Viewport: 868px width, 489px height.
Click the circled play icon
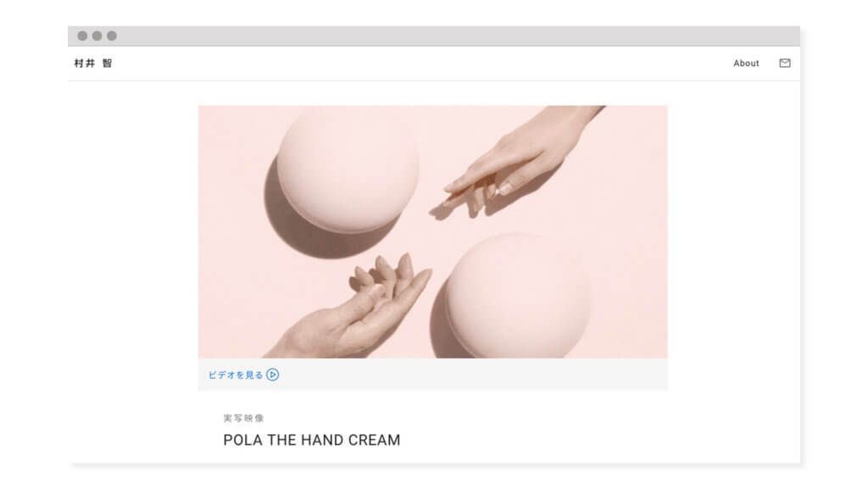click(272, 375)
